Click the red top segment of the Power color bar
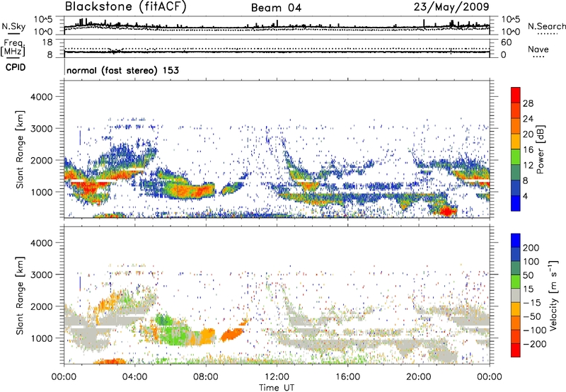 tap(516, 95)
